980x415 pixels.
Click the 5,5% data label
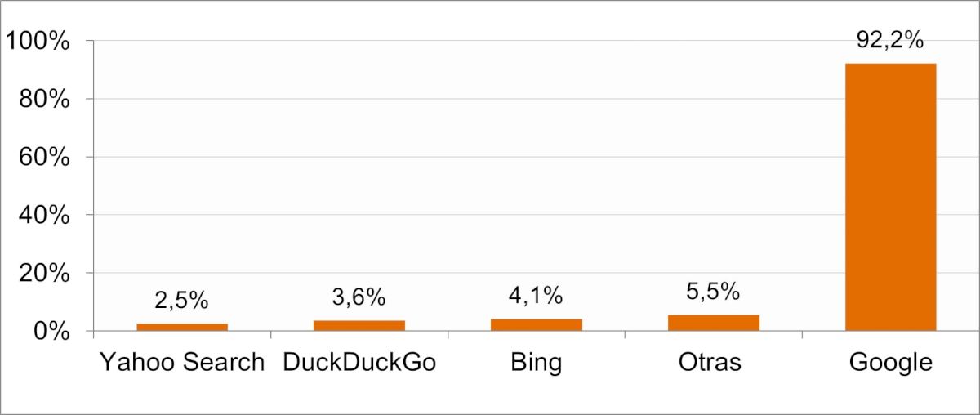tap(713, 291)
